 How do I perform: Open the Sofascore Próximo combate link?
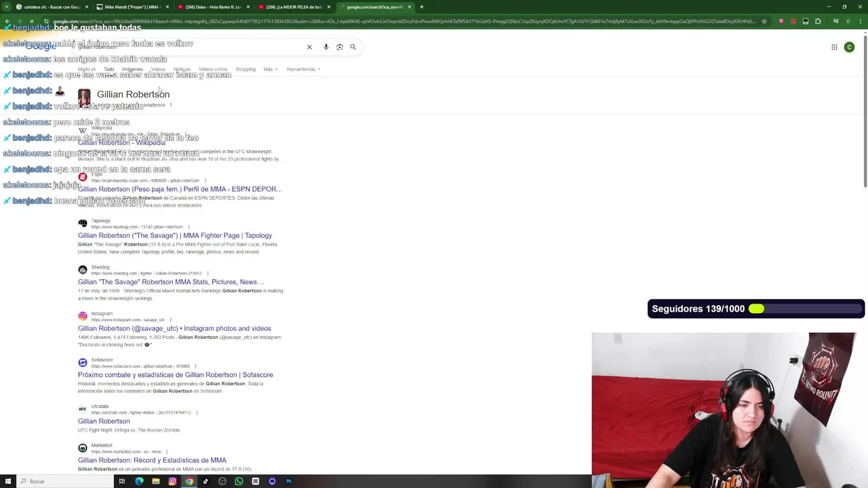176,375
